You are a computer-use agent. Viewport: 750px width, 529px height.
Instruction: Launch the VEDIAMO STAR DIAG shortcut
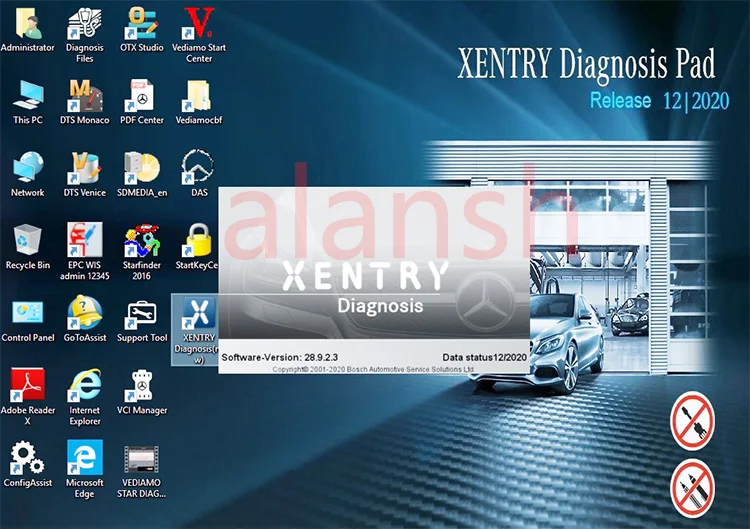coord(142,472)
